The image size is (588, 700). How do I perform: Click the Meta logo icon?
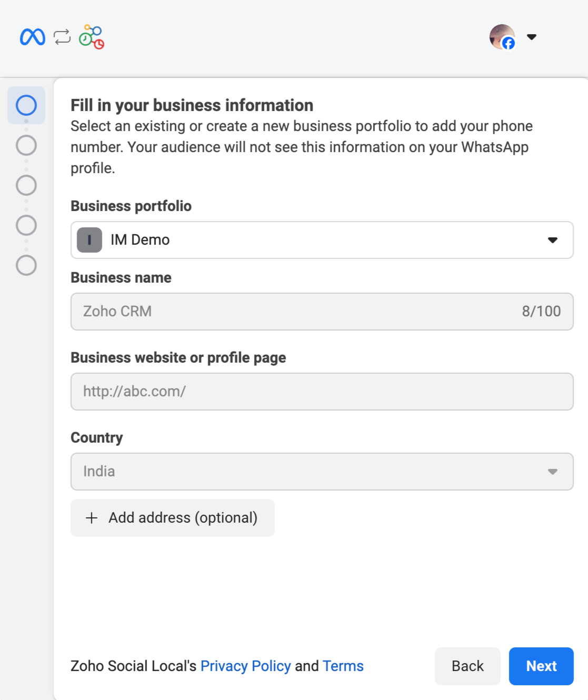[x=33, y=37]
